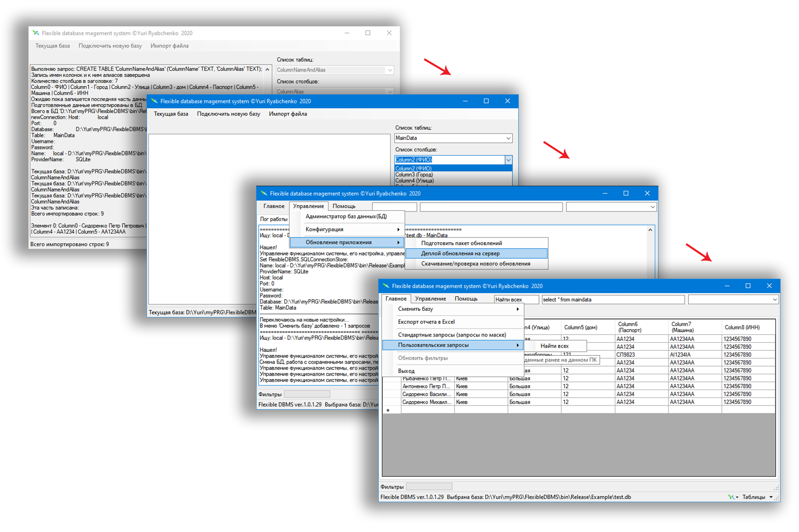799x532 pixels.
Task: Click the Фильтры progress bar in the front window
Action: [429, 487]
